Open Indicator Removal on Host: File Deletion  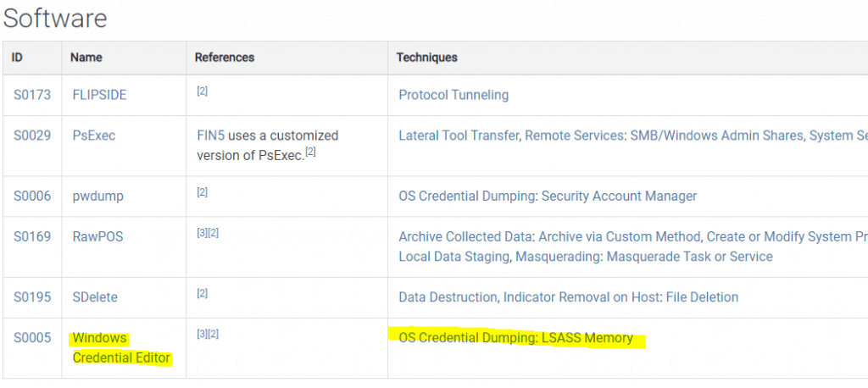(x=620, y=297)
